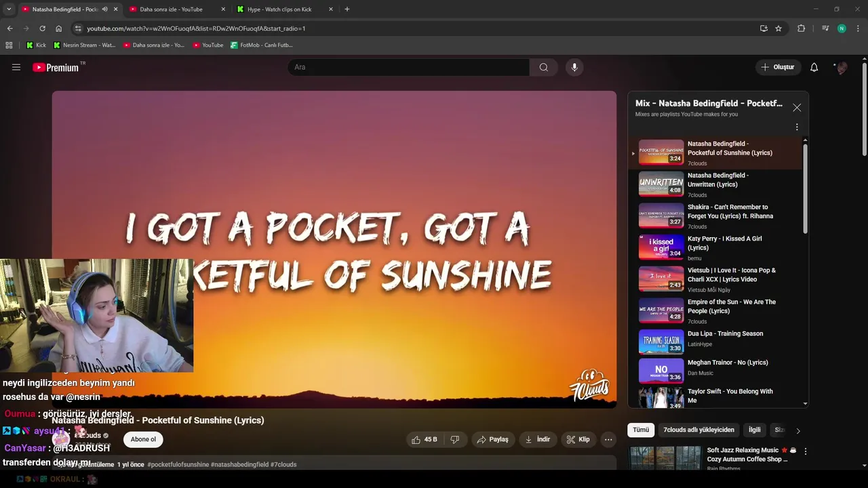Open Chrome three-dot menu
This screenshot has height=488, width=868.
(x=859, y=28)
